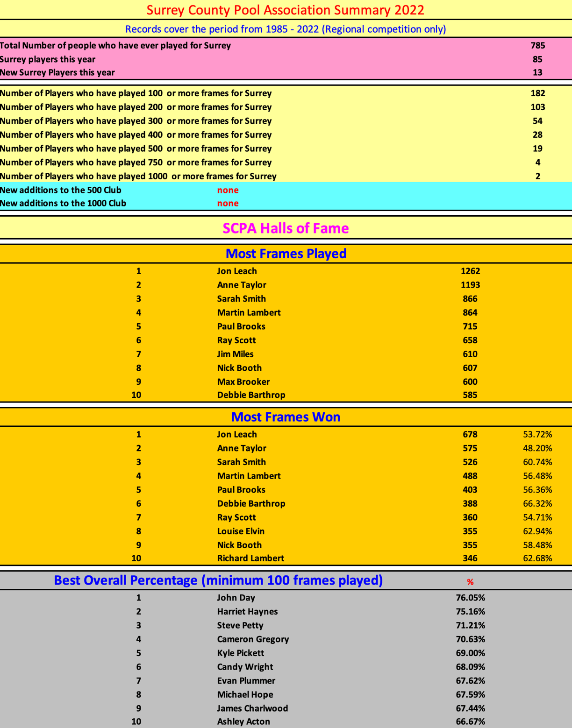
Task: Select 'none' beside the 500 Club row
Action: click(x=228, y=190)
